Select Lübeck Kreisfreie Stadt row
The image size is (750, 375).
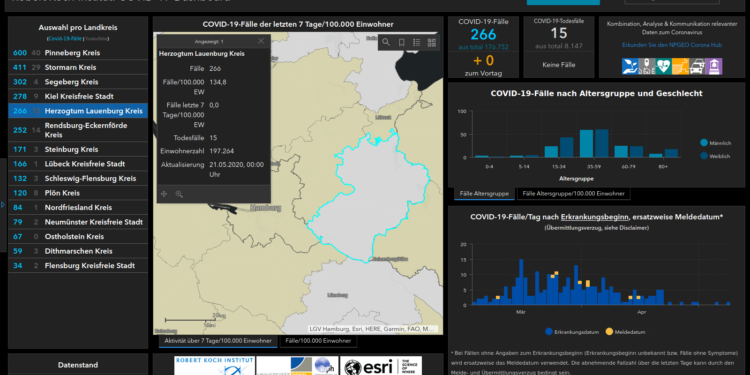click(78, 164)
